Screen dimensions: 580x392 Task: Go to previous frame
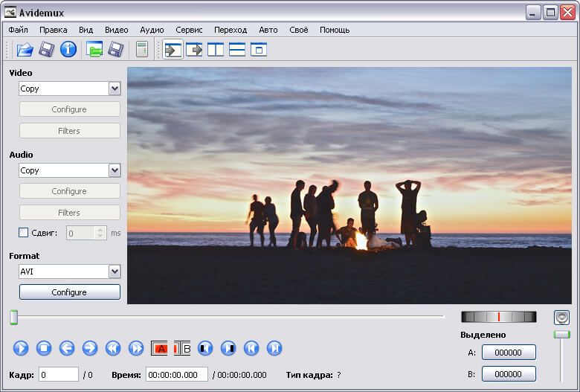pos(67,348)
